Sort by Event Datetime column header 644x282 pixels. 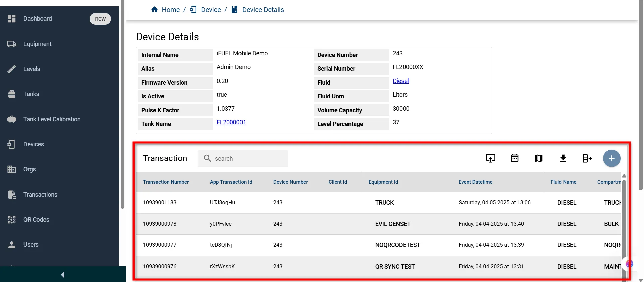475,182
